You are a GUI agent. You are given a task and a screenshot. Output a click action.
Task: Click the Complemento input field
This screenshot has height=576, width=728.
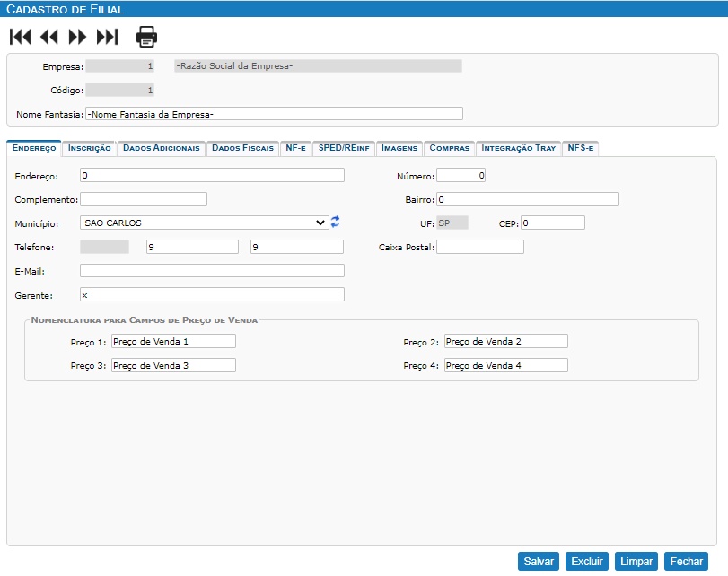[x=144, y=199]
